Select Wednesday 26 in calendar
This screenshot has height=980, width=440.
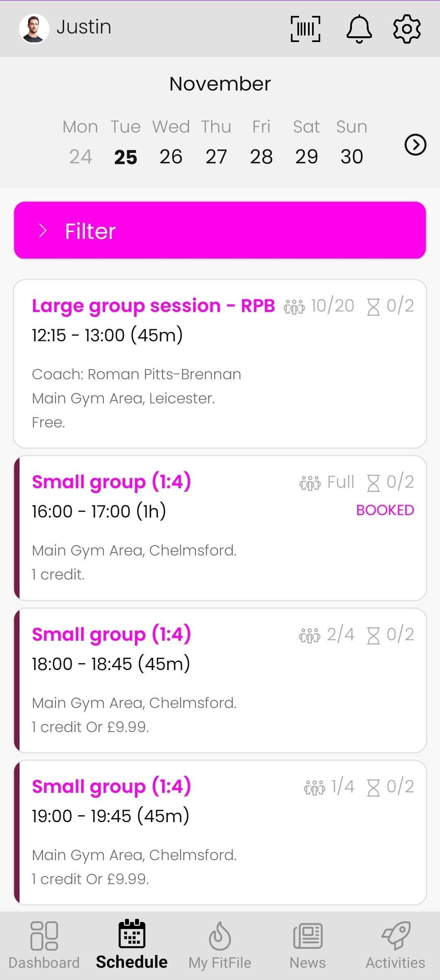pos(171,157)
